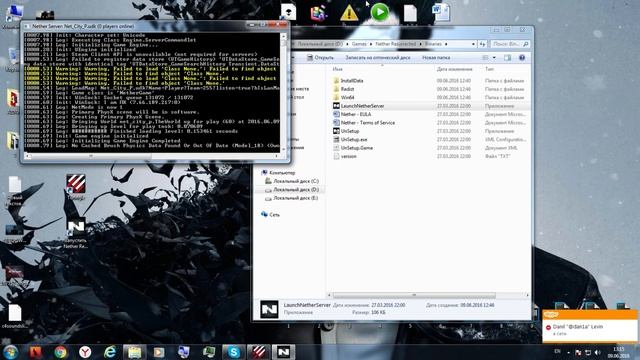Image resolution: width=640 pixels, height=360 pixels.
Task: Click the console vertical scrollbar up arrow
Action: (x=283, y=36)
